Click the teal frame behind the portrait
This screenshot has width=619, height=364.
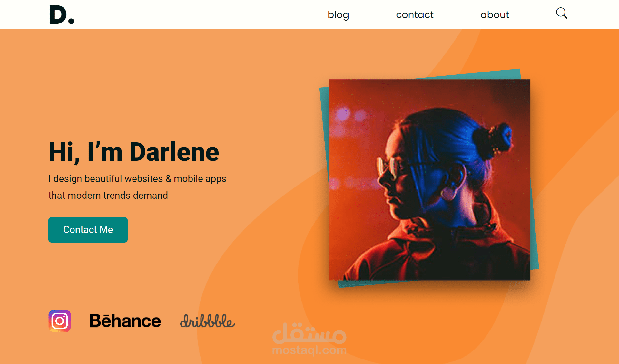pyautogui.click(x=534, y=225)
